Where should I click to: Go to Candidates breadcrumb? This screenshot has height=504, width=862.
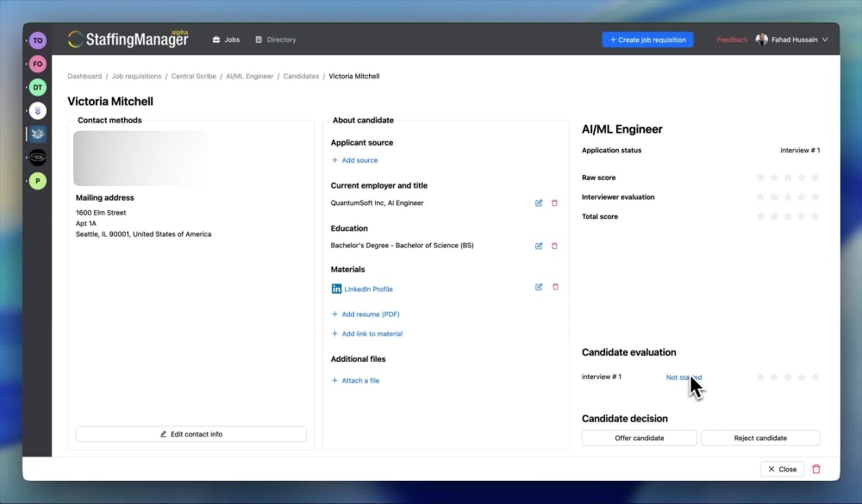pyautogui.click(x=301, y=77)
